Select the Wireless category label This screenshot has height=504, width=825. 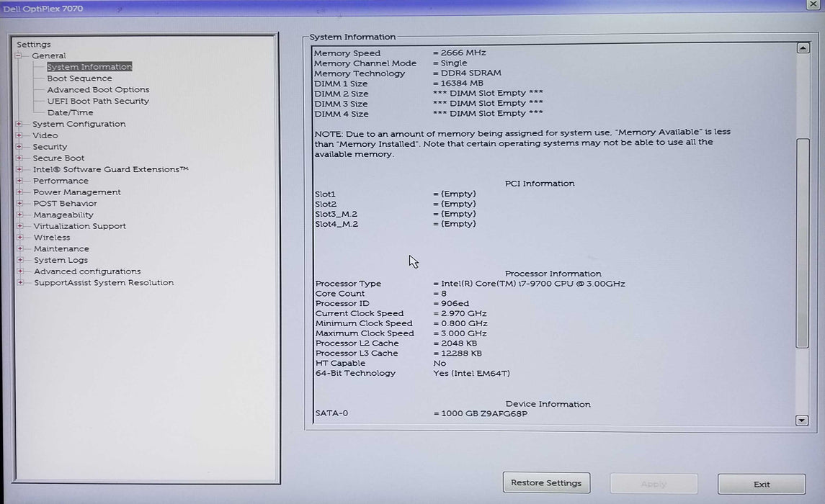52,238
